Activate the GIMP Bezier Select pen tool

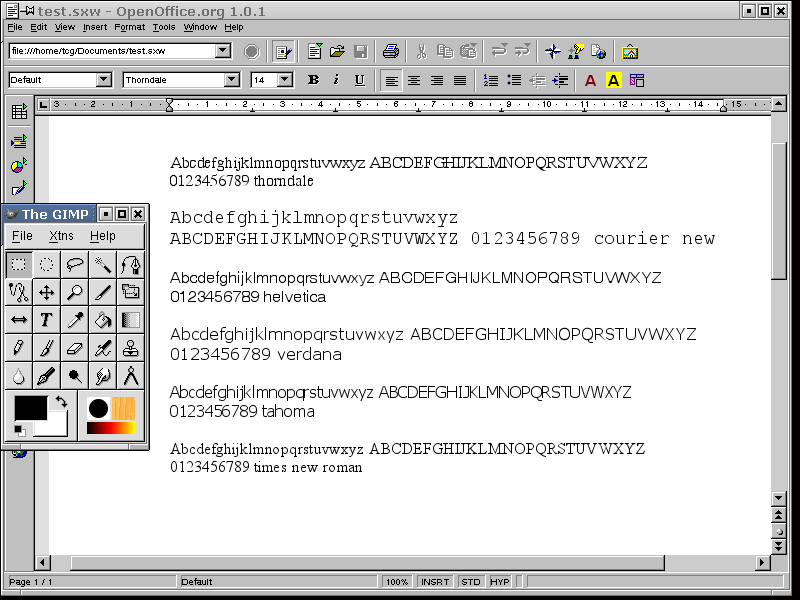coord(131,264)
